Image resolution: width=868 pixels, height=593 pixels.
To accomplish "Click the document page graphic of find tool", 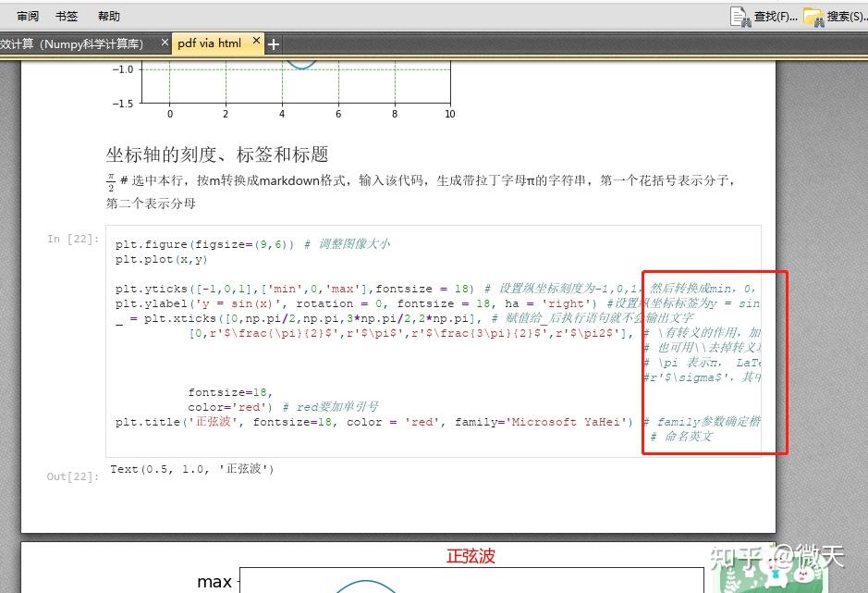I will [738, 16].
